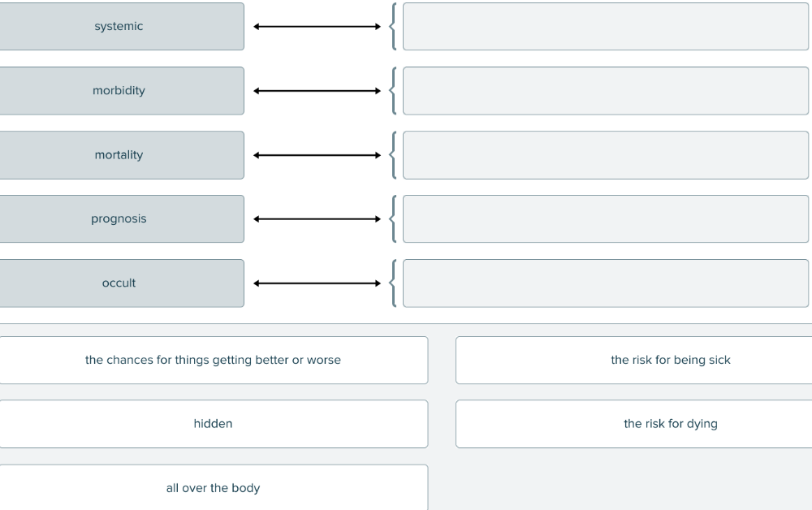
Task: Click the double arrow next to 'morbidity'
Action: [x=317, y=91]
